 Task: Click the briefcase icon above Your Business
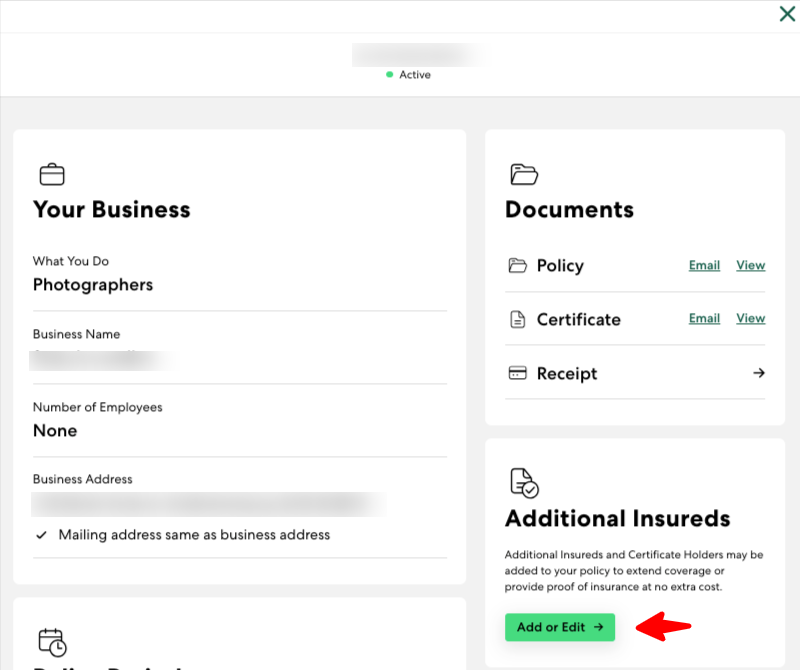51,175
